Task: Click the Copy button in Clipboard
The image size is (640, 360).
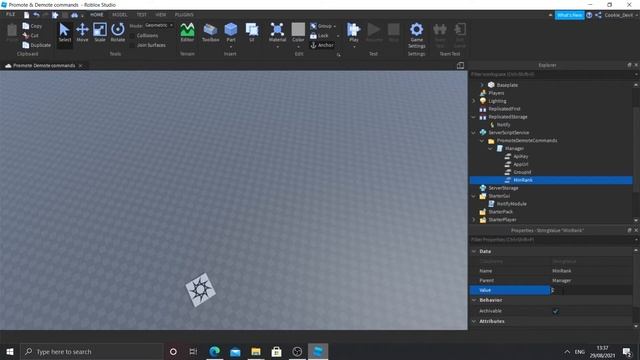Action: pos(32,26)
